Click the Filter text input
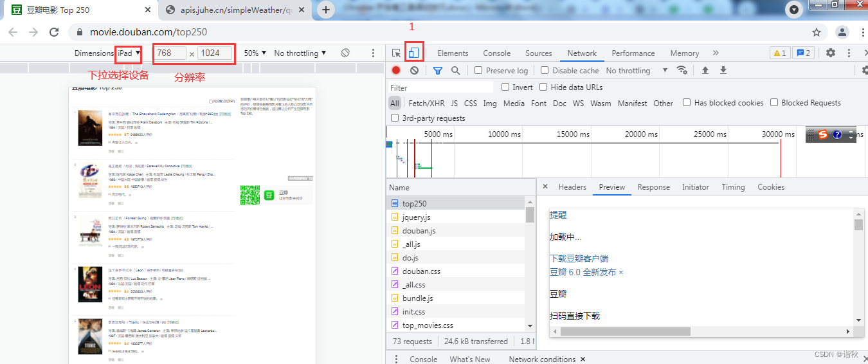This screenshot has height=364, width=868. tap(440, 87)
